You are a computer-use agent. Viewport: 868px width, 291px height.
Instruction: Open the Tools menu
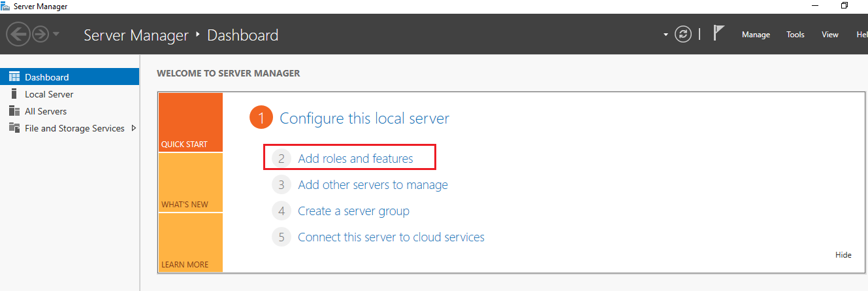[796, 35]
